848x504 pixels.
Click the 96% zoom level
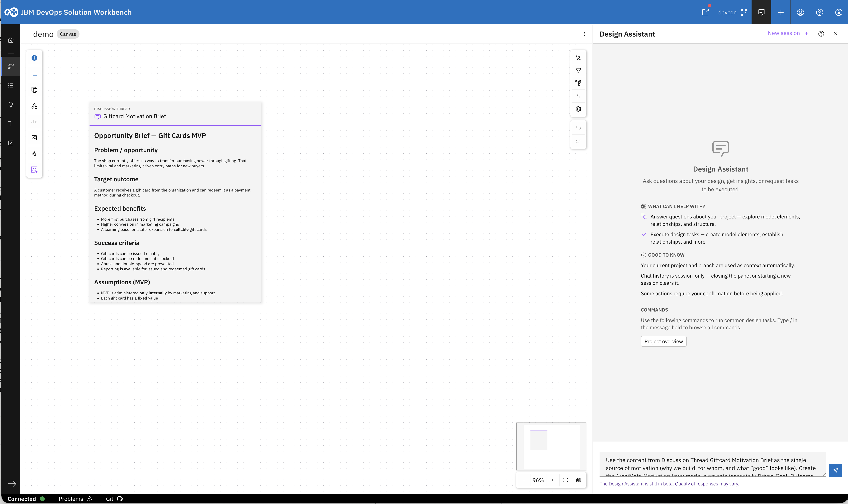click(x=538, y=480)
